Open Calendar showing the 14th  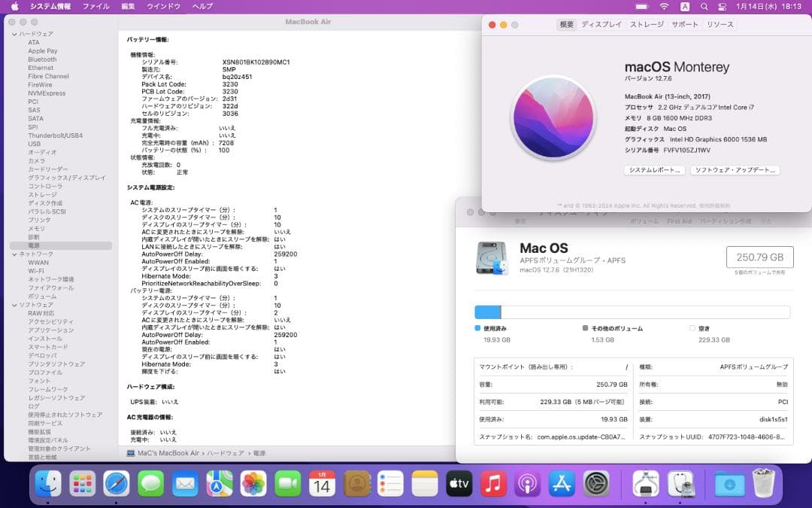pos(323,485)
